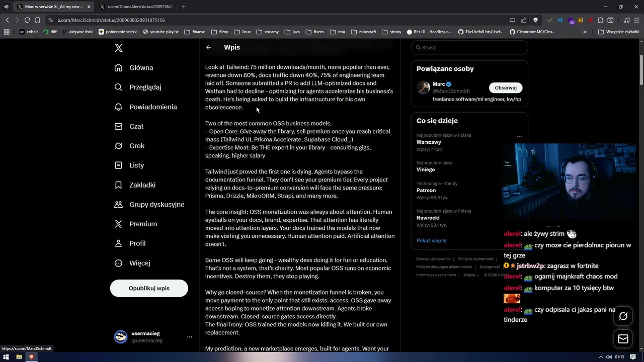Open the Zasady użytkowania footer link

(x=433, y=259)
